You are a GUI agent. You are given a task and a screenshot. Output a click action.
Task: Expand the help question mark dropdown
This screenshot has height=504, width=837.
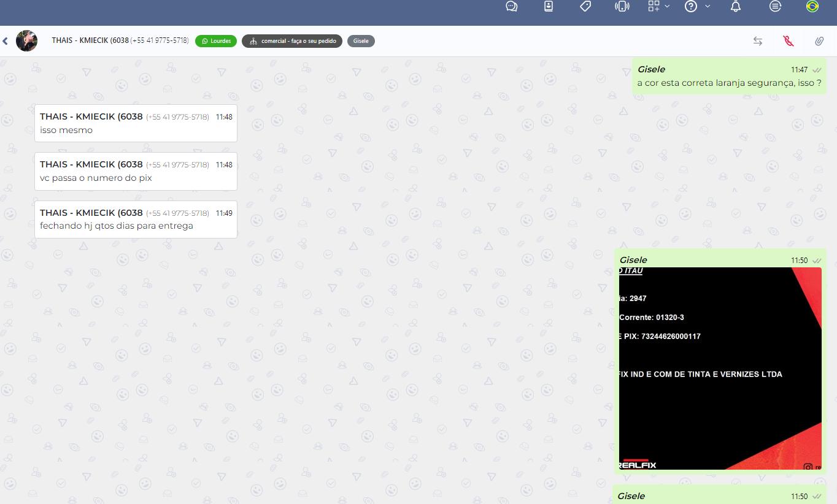click(x=697, y=7)
